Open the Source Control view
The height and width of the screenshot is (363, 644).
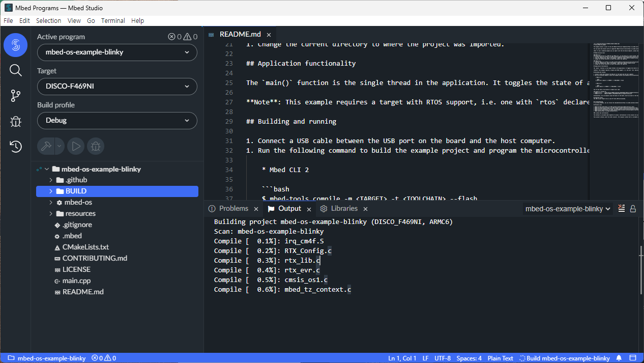[15, 96]
